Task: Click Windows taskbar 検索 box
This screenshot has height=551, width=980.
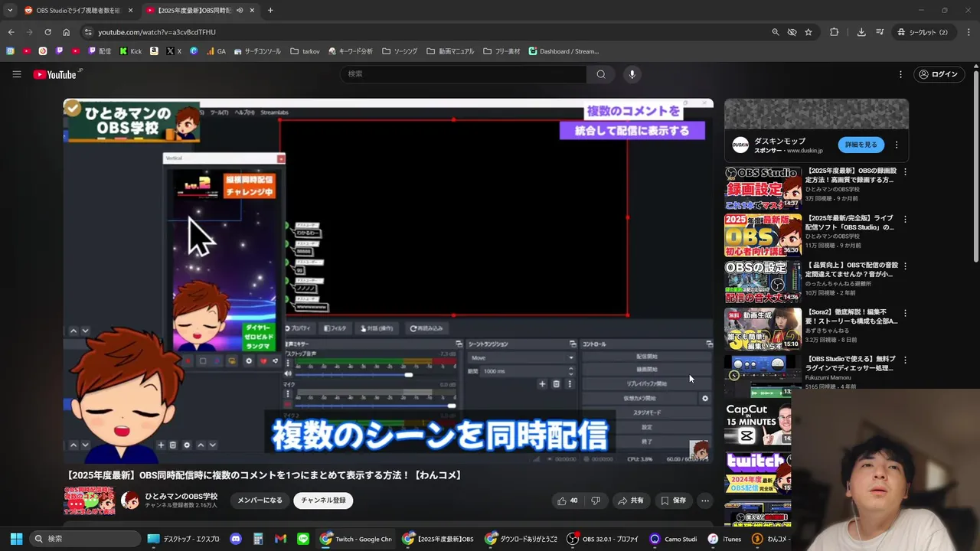Action: tap(86, 539)
